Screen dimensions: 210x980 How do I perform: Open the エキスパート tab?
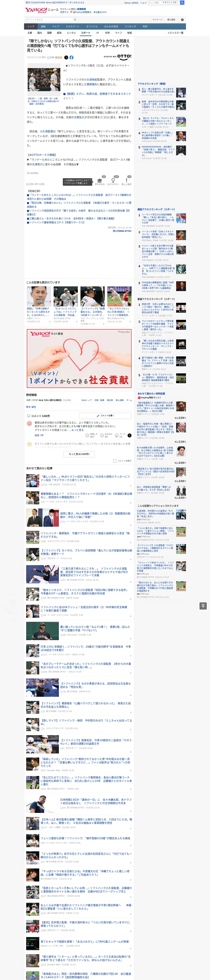coord(72,27)
